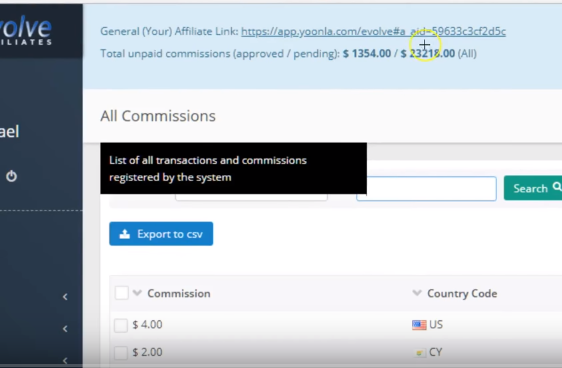Check the $ 4.00 commission row
562x368 pixels.
(121, 325)
